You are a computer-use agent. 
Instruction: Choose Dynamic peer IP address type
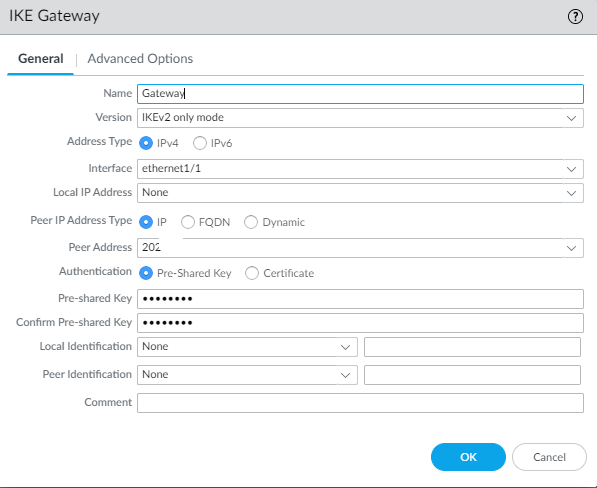(x=251, y=222)
